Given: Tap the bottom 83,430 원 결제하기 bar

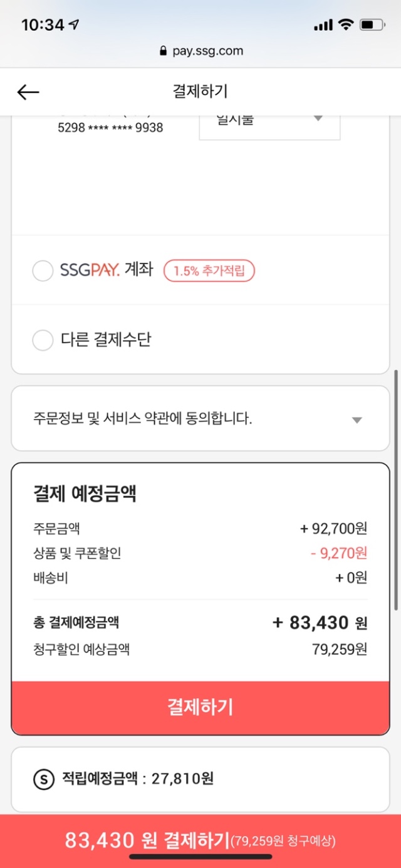Looking at the screenshot, I should coord(200,840).
